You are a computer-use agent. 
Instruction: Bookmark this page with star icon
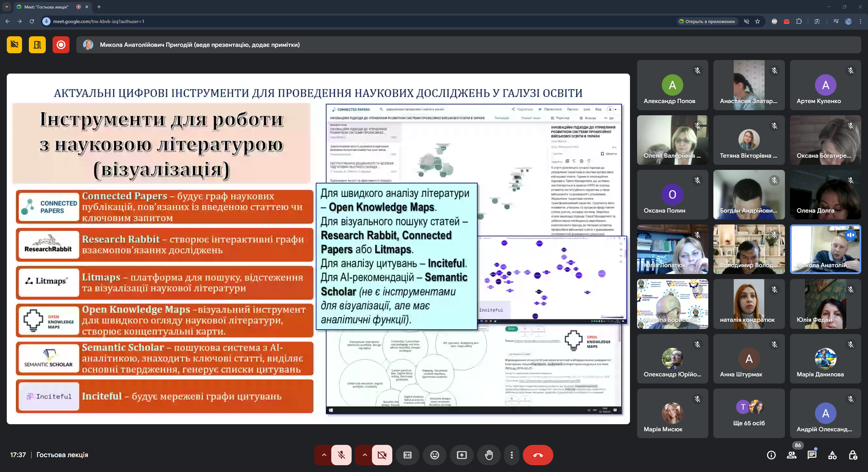tap(757, 21)
